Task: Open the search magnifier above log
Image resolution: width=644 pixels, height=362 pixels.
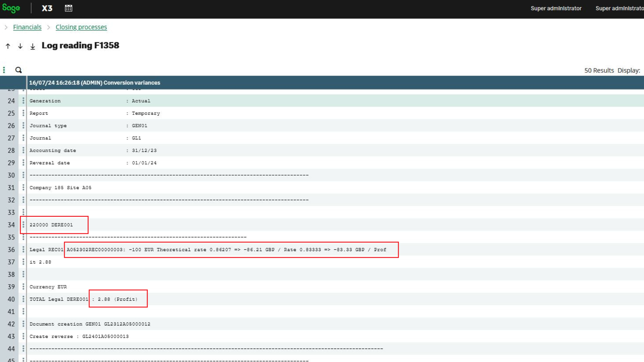Action: [18, 70]
